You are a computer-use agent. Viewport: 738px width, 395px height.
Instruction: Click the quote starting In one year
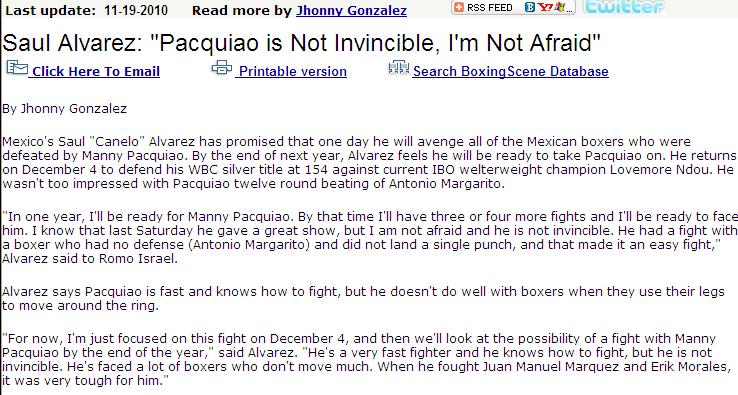pyautogui.click(x=369, y=238)
